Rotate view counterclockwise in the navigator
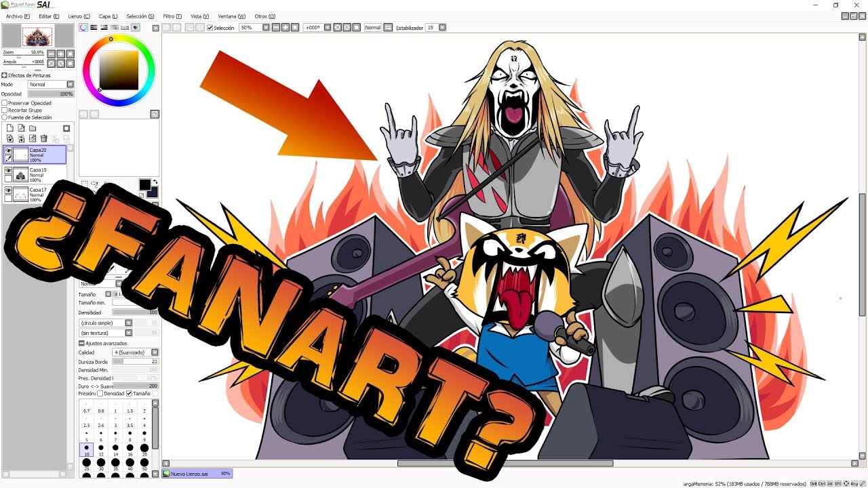Screen dimensions: 868x488 pyautogui.click(x=51, y=63)
